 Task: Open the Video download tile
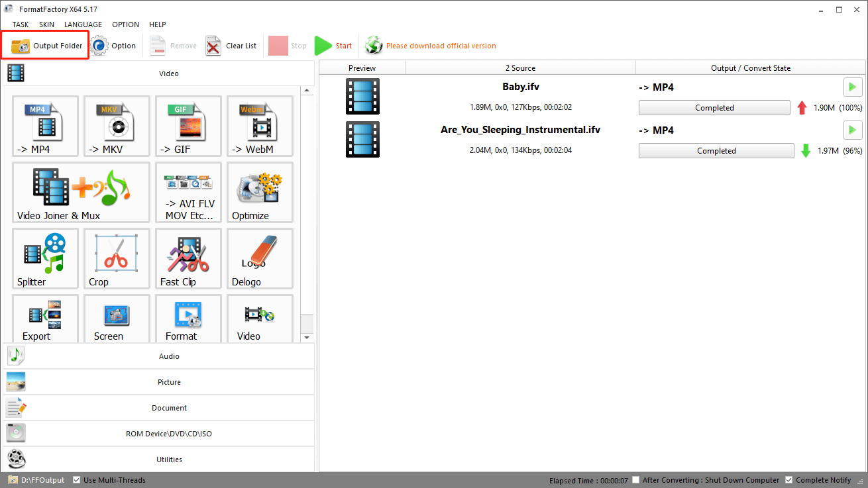coord(260,318)
